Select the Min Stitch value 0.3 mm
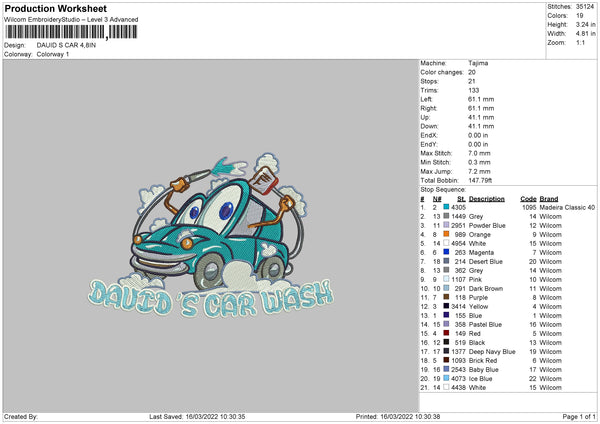This screenshot has height=424, width=600. click(x=479, y=162)
